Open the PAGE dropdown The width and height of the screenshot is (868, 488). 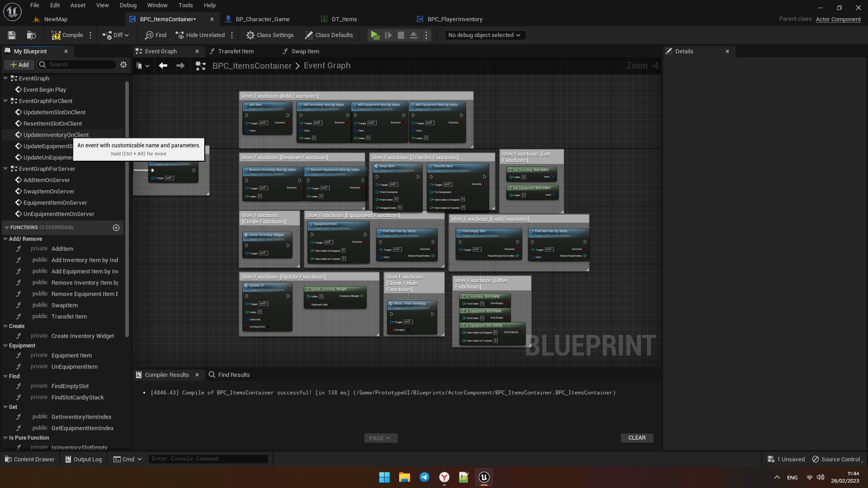pos(381,438)
